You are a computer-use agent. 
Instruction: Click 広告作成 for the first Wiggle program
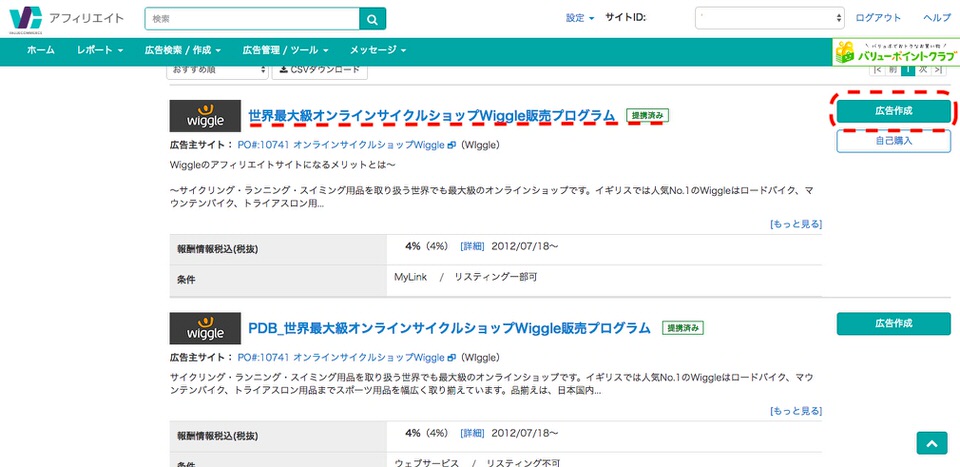893,111
